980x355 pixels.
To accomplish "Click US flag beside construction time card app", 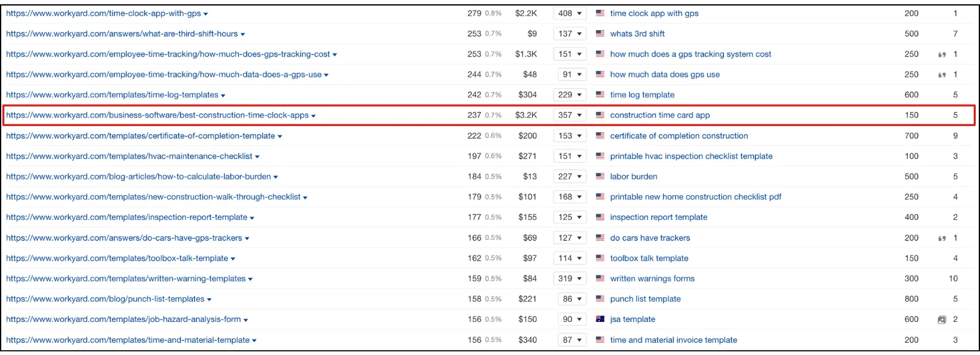I will 600,114.
